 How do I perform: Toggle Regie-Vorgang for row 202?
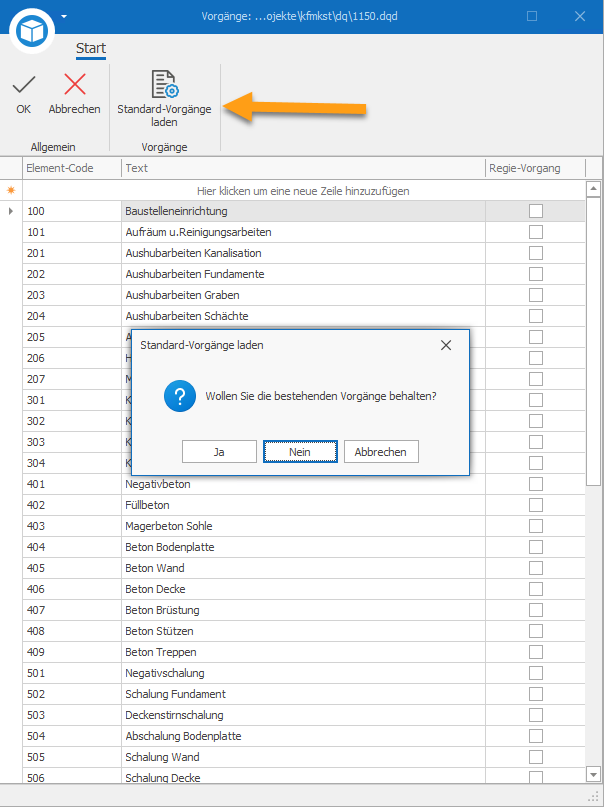coord(536,274)
